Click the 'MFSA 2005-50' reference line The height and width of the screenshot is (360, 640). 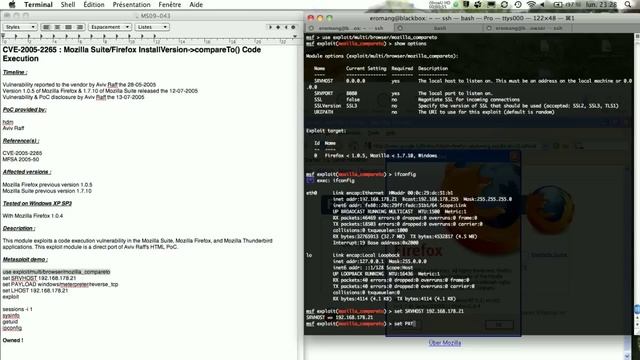tap(21, 160)
